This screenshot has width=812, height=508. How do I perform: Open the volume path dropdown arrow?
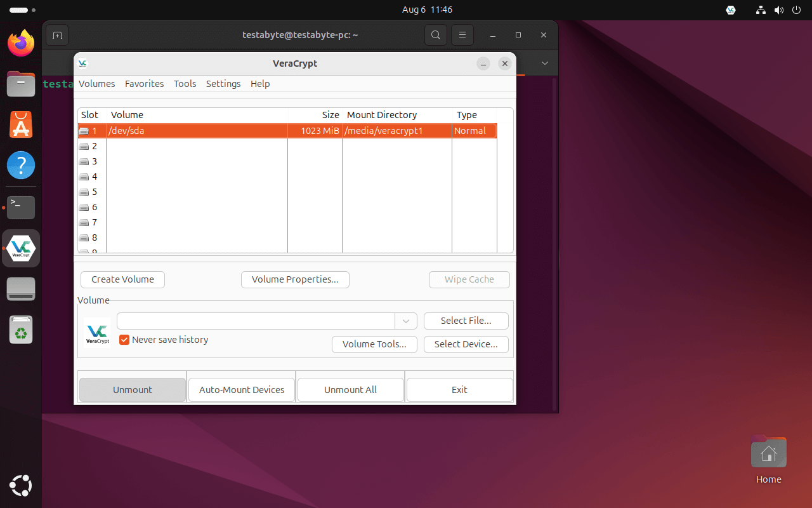[405, 321]
